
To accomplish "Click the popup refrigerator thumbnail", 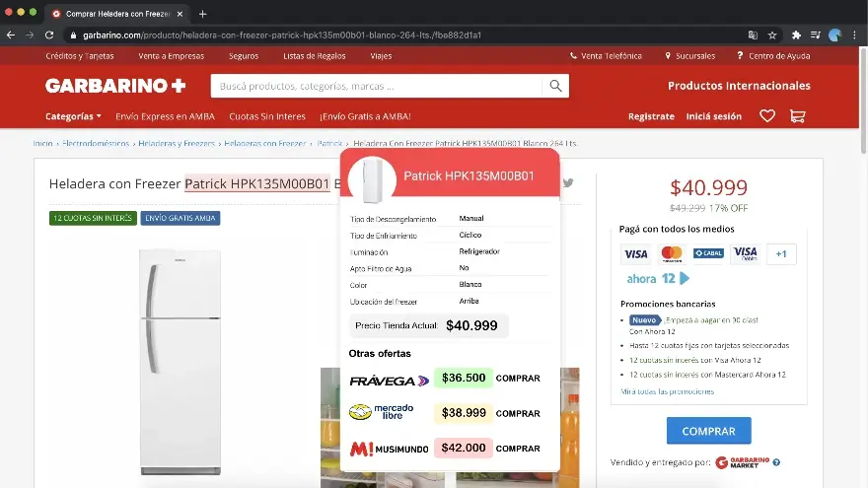I will click(x=372, y=179).
